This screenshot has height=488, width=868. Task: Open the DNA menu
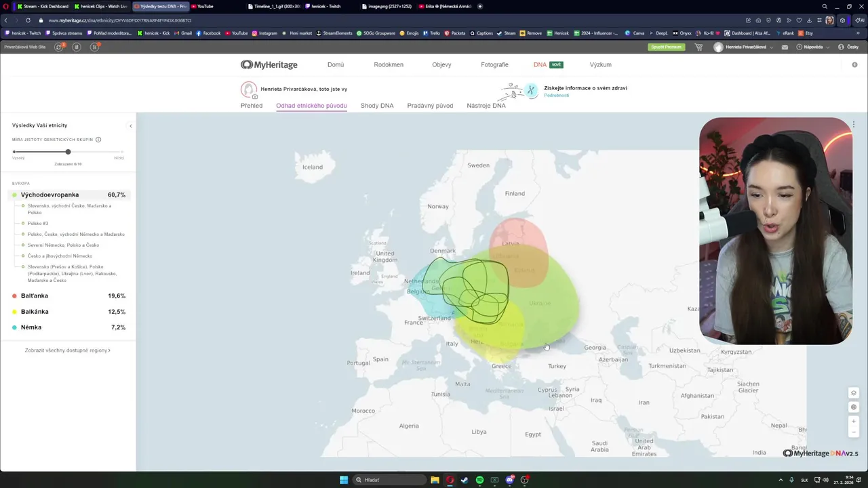click(x=540, y=65)
